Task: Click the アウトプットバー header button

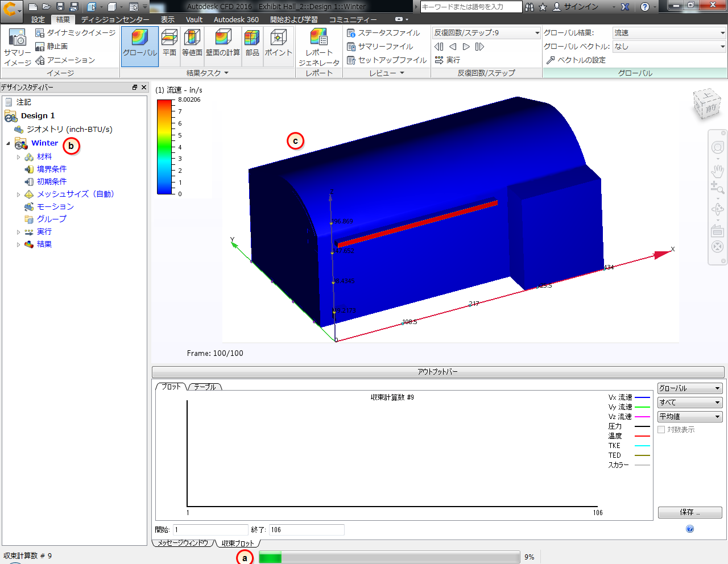Action: [438, 372]
